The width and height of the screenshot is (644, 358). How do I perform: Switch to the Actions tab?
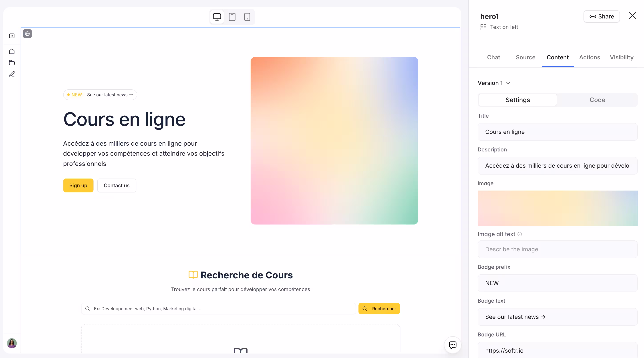point(590,57)
